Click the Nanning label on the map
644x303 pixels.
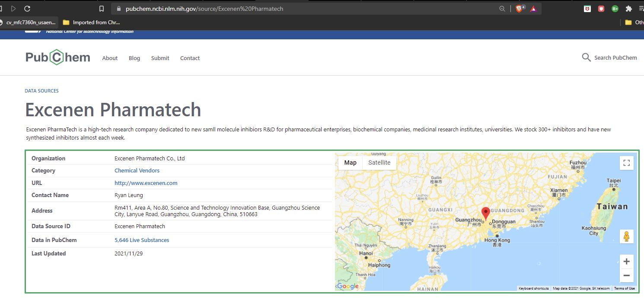click(x=406, y=220)
